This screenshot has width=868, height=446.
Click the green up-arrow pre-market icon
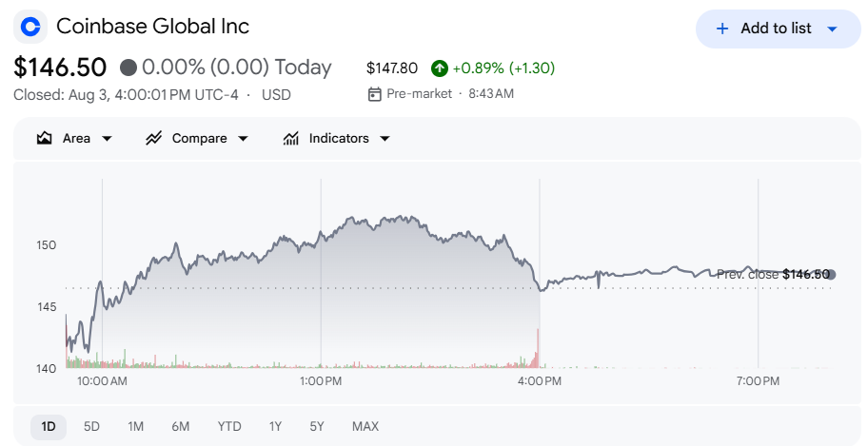(x=440, y=68)
